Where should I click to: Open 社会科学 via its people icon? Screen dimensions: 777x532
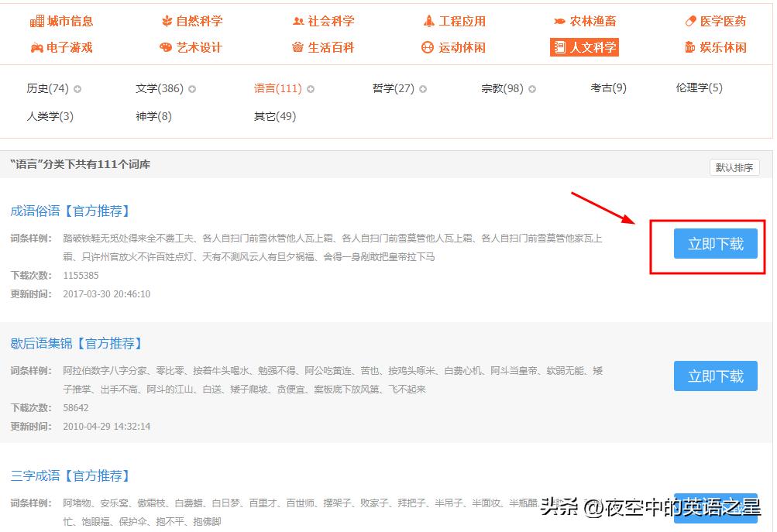tap(298, 22)
